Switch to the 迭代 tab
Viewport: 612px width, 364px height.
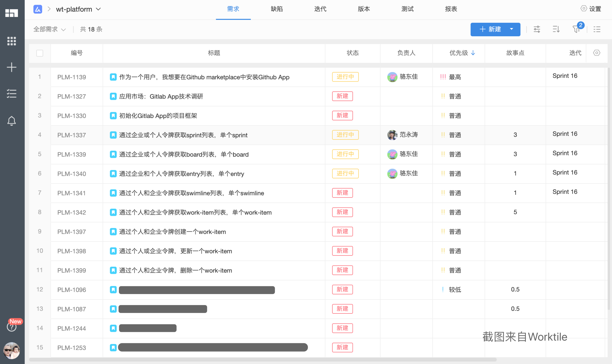(320, 9)
